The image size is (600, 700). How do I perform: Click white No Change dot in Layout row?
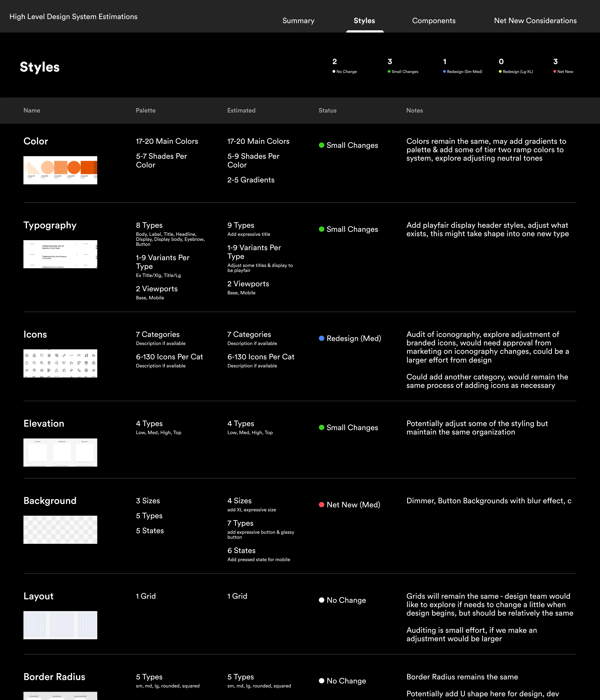[x=322, y=600]
